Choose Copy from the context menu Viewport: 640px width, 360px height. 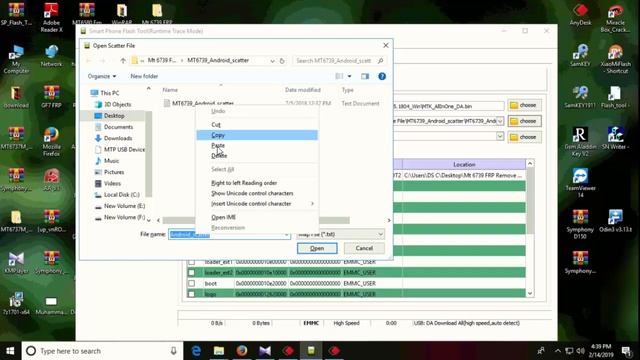coord(257,135)
